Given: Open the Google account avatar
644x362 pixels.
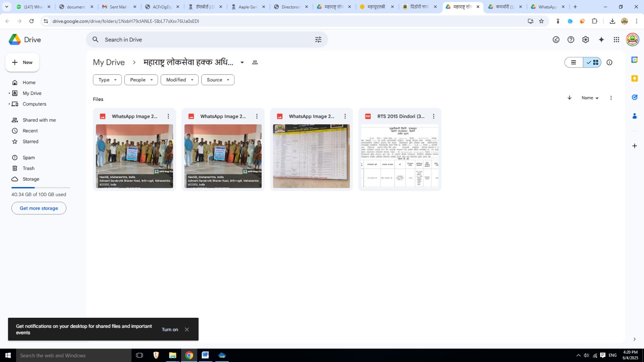Looking at the screenshot, I should pyautogui.click(x=632, y=39).
